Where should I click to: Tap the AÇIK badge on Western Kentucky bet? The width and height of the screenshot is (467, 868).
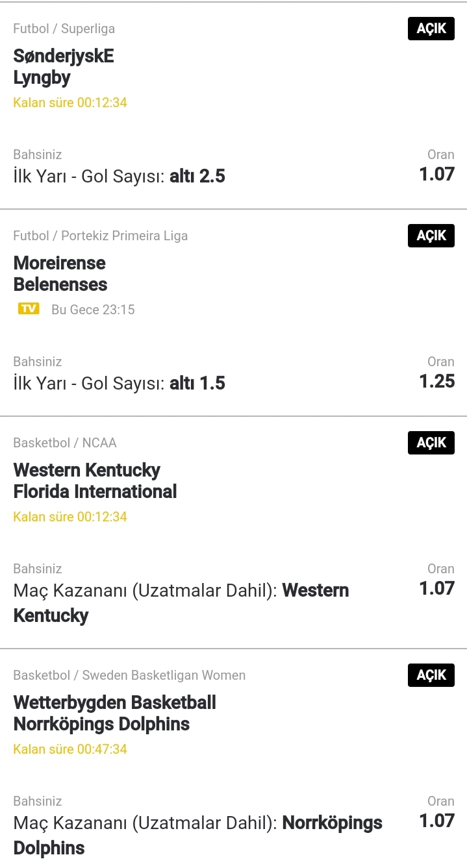(x=431, y=443)
